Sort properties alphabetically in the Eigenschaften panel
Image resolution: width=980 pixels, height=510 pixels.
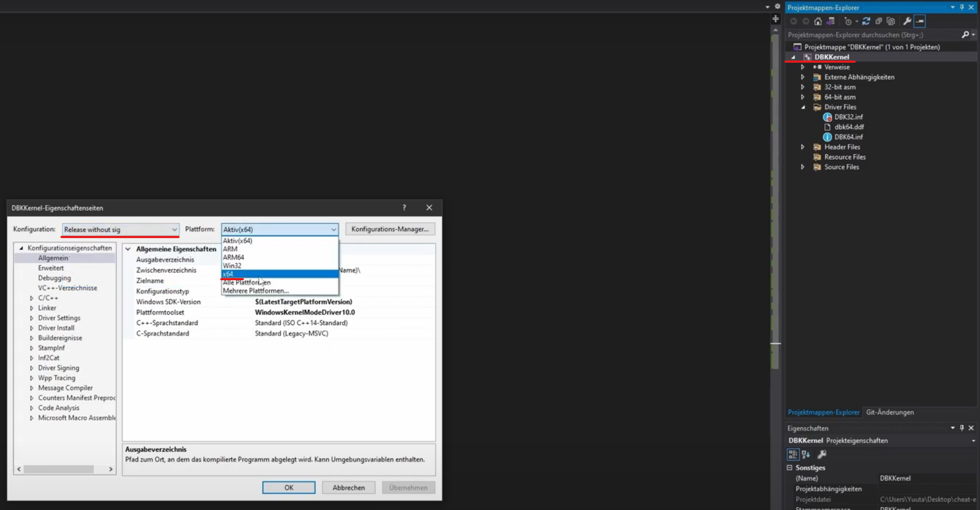[x=806, y=455]
